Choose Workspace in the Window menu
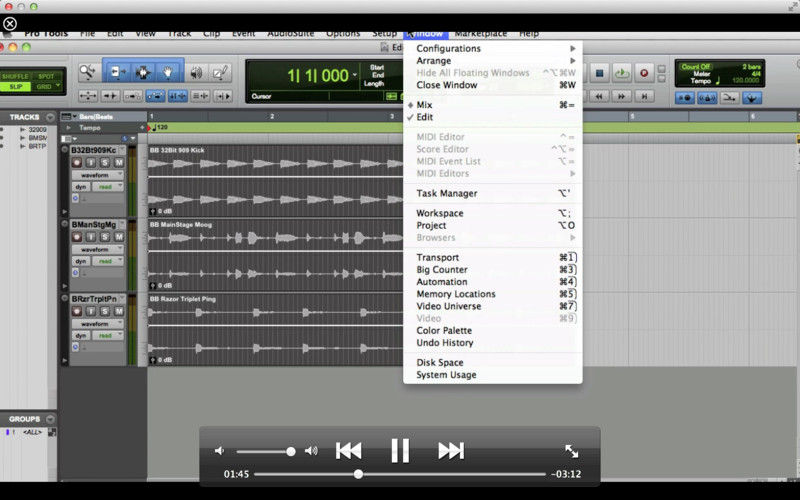800x500 pixels. click(x=493, y=213)
